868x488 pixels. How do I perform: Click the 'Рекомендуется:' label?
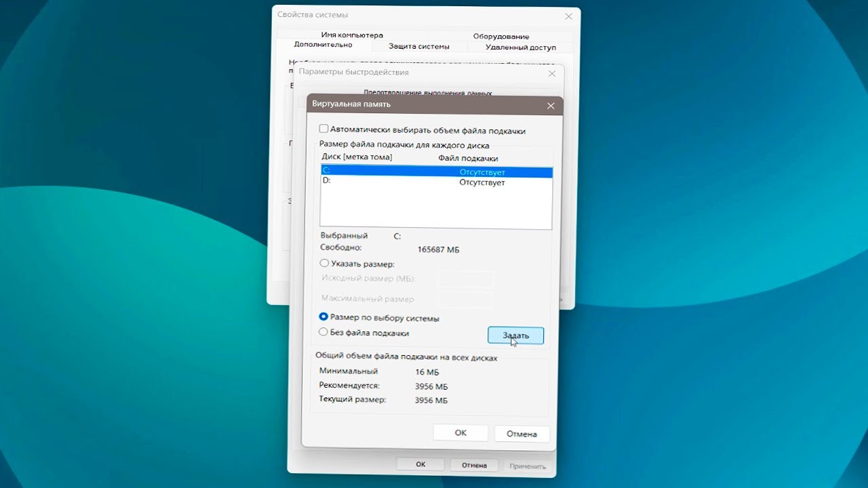coord(349,386)
